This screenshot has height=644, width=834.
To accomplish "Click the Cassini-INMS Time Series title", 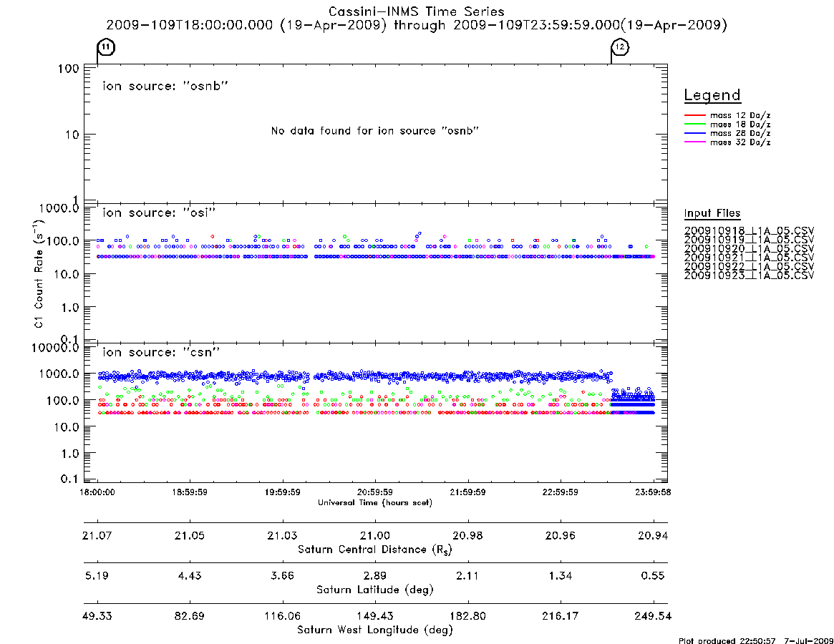I will [x=417, y=11].
